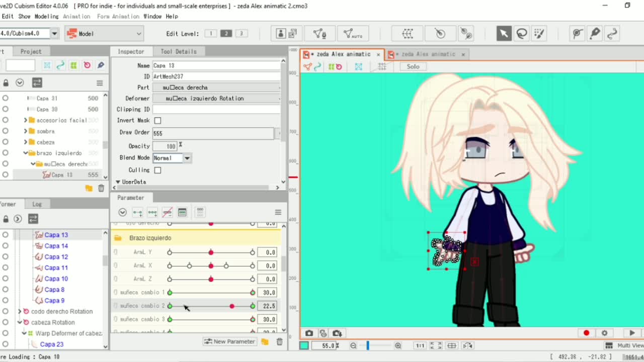Image resolution: width=644 pixels, height=362 pixels.
Task: Switch to the Tool Details tab
Action: coord(178,51)
